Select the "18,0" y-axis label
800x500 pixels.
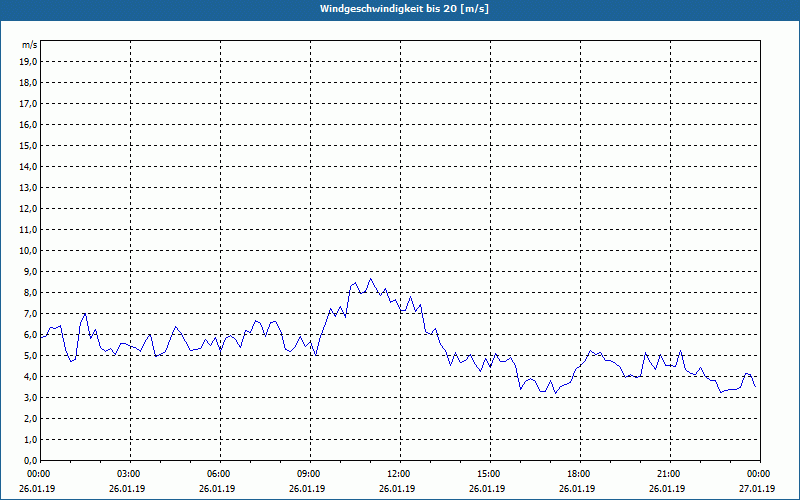click(29, 83)
